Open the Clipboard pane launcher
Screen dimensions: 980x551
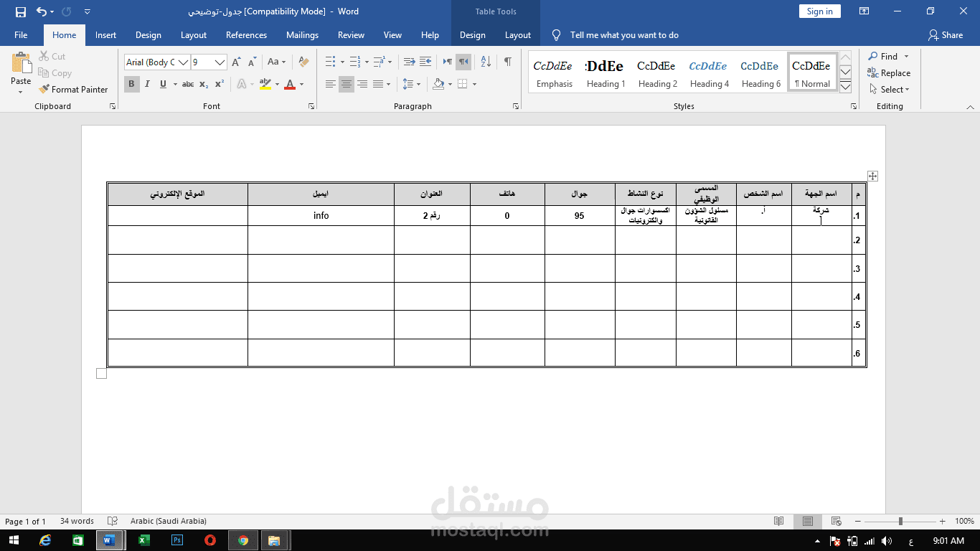tap(113, 106)
